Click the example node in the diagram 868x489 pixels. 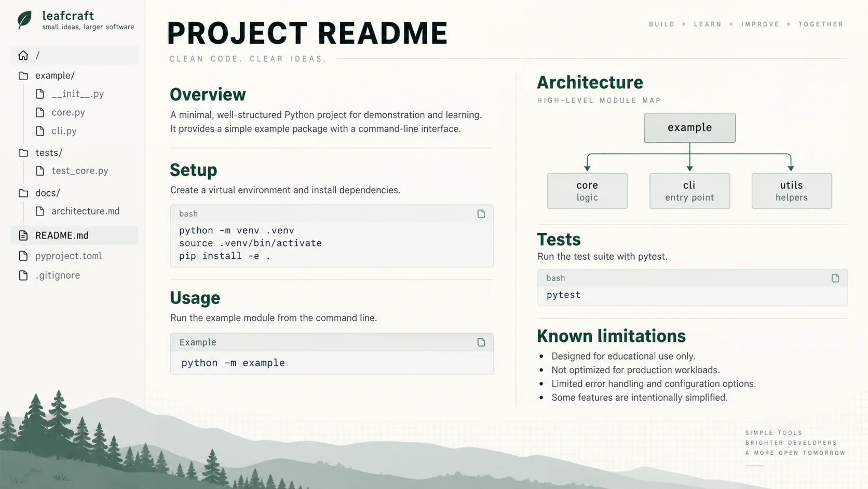point(689,128)
